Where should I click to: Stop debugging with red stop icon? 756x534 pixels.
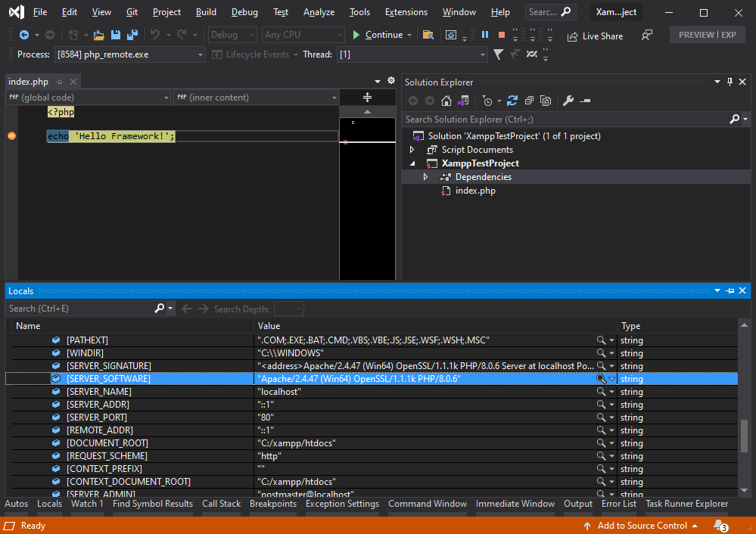pos(502,35)
